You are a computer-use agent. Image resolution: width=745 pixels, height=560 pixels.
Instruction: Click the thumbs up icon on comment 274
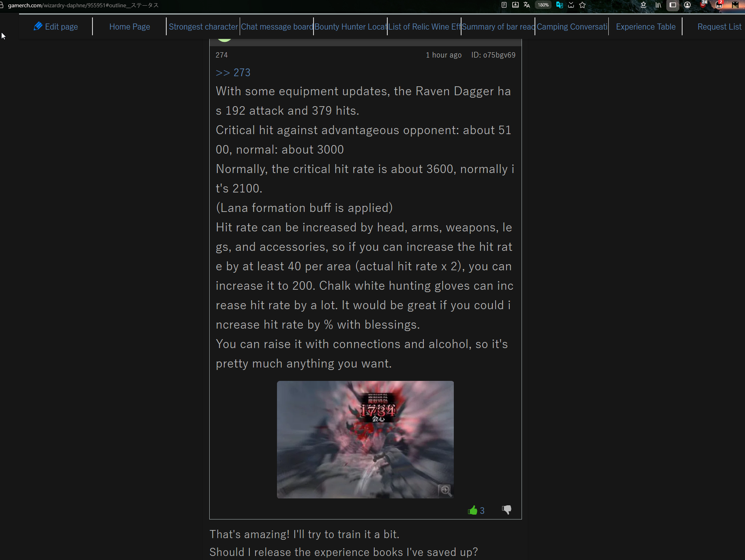tap(472, 510)
